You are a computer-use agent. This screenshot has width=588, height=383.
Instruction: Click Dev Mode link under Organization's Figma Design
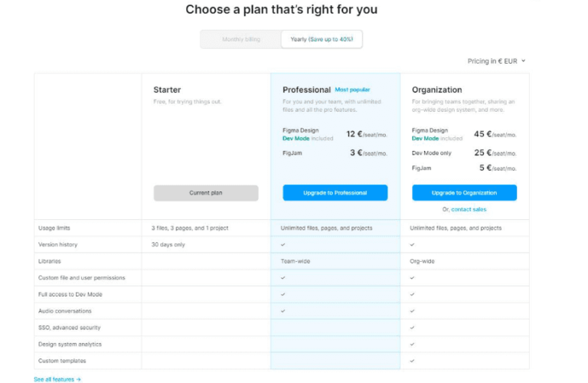point(425,139)
